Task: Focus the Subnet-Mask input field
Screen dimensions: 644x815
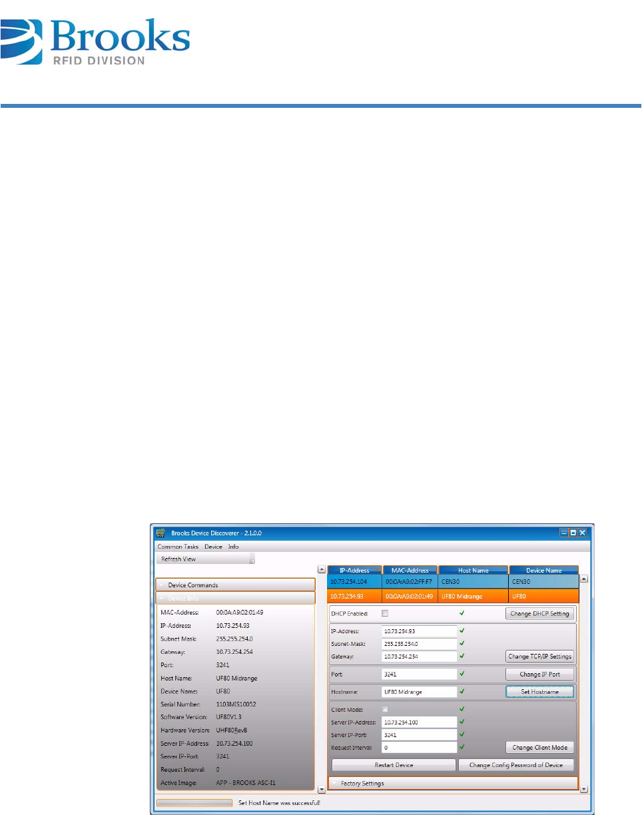Action: [x=419, y=644]
